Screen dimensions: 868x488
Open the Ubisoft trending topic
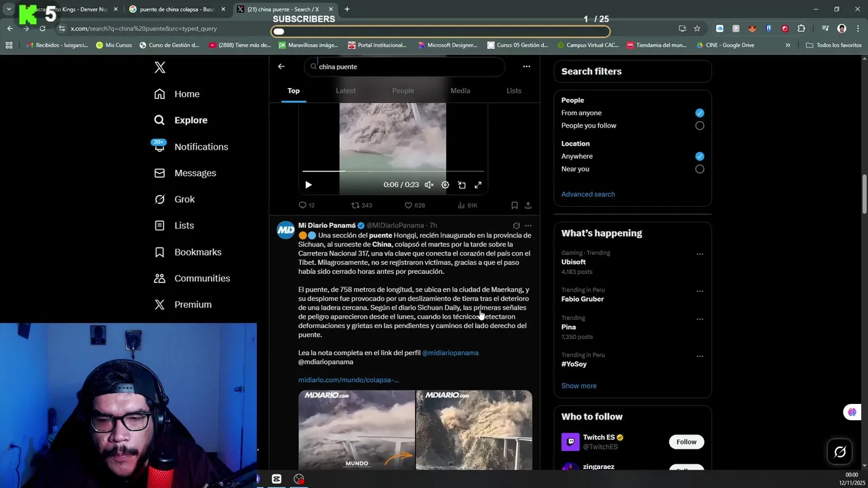coord(574,262)
